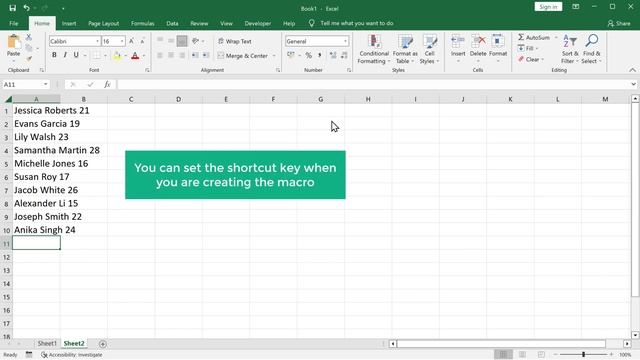This screenshot has width=640, height=360.
Task: Click the horizontal scrollbar right arrow
Action: 627,344
